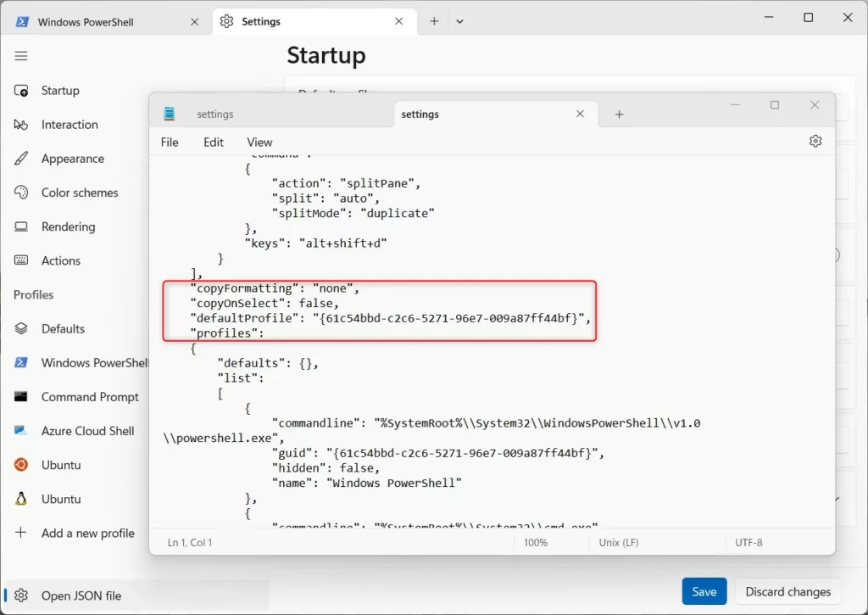Click the Actions keyboard icon

[x=21, y=260]
